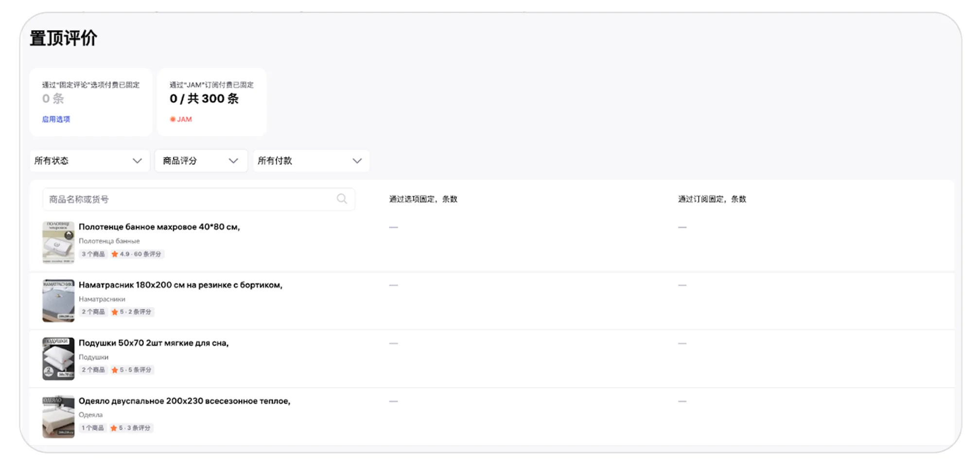Open the Полотенце банное towel thumbnail
Screen dimensions: 980x465
click(58, 242)
